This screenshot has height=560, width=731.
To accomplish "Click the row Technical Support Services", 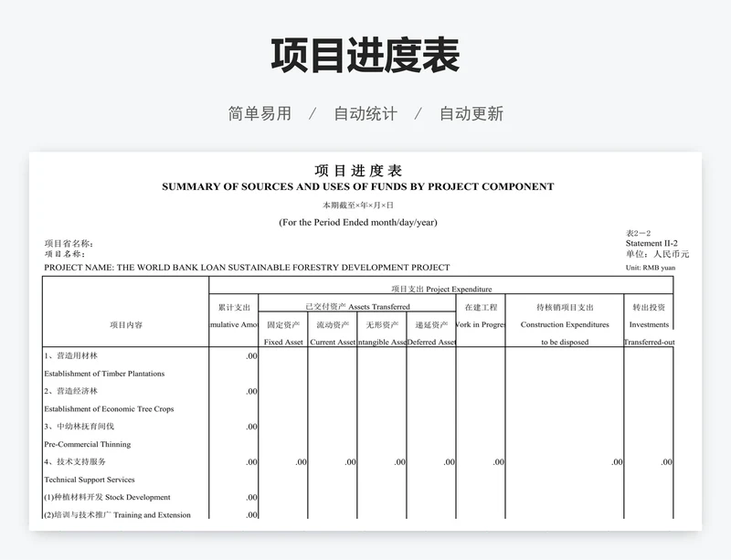I will click(90, 480).
